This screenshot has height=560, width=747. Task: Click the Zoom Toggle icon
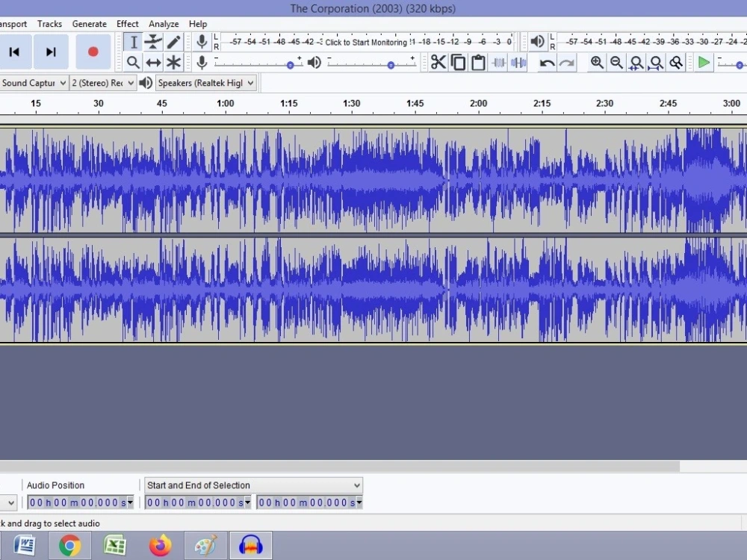pos(676,63)
